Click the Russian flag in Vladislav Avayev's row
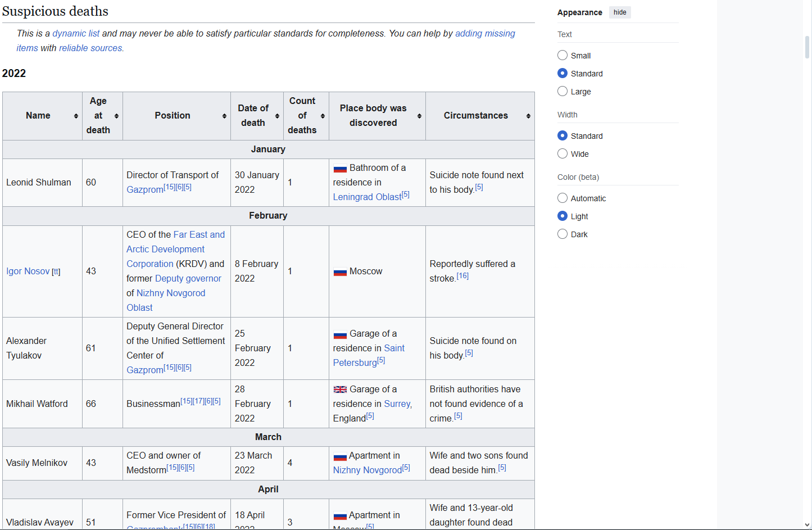The image size is (812, 530). 340,516
